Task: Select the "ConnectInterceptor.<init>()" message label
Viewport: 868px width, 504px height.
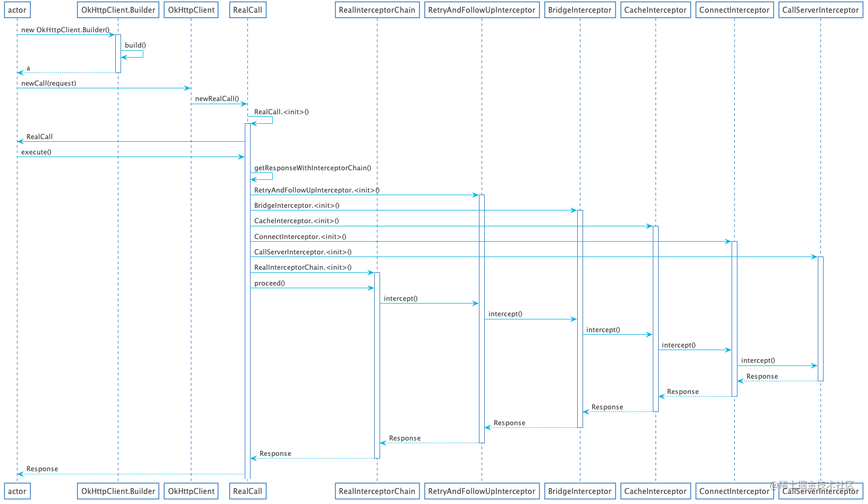Action: [x=300, y=237]
